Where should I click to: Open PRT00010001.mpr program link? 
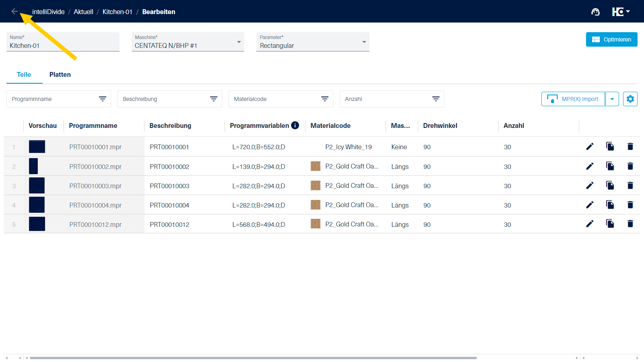pyautogui.click(x=95, y=147)
